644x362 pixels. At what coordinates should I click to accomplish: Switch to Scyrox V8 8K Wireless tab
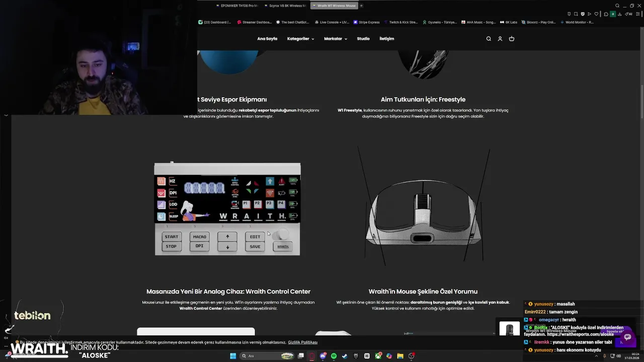coord(285,6)
